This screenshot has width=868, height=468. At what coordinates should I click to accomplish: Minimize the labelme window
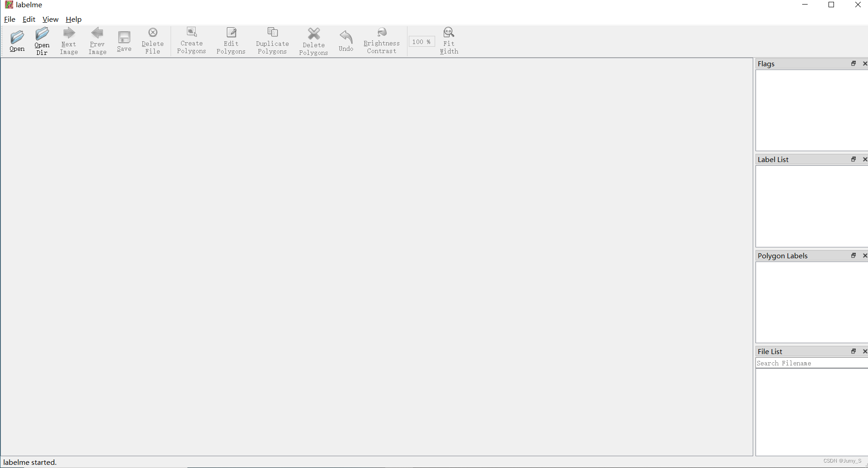click(805, 5)
